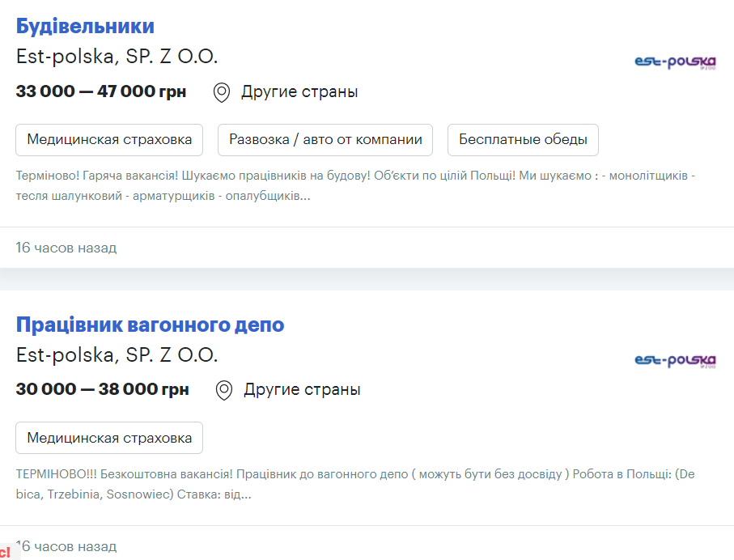Click Медицинская страховка tag under the вагонного депо job
This screenshot has width=734, height=560.
coord(109,438)
